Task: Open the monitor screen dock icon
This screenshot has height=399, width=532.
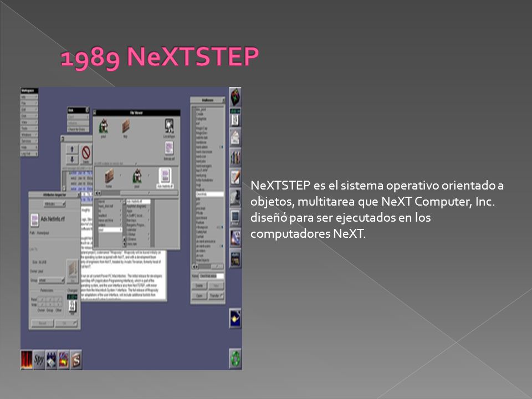Action: coord(236,217)
